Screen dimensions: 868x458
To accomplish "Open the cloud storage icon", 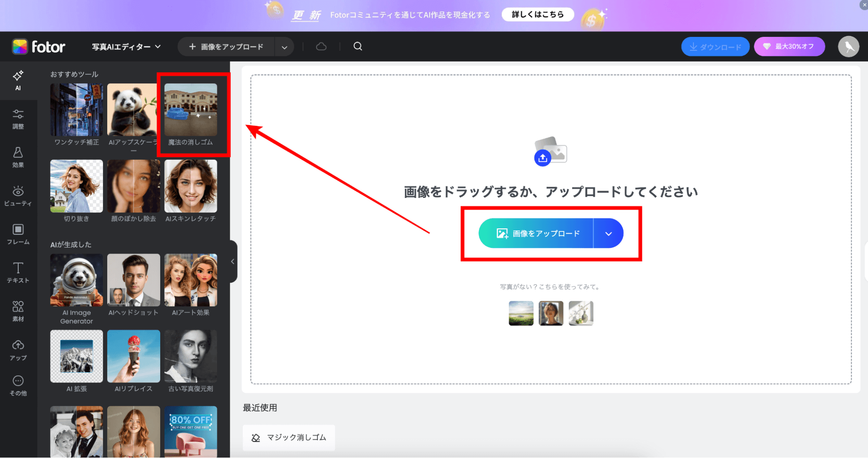I will [321, 46].
